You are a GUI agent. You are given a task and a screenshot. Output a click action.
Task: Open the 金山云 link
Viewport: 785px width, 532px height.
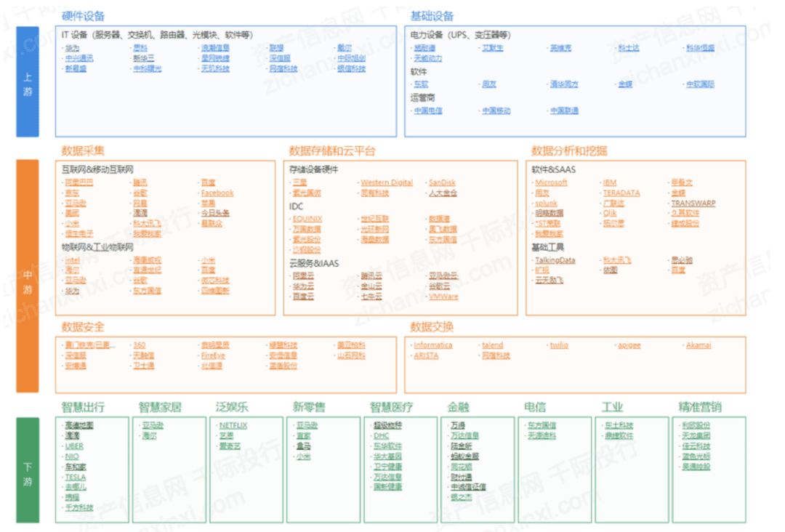[371, 287]
